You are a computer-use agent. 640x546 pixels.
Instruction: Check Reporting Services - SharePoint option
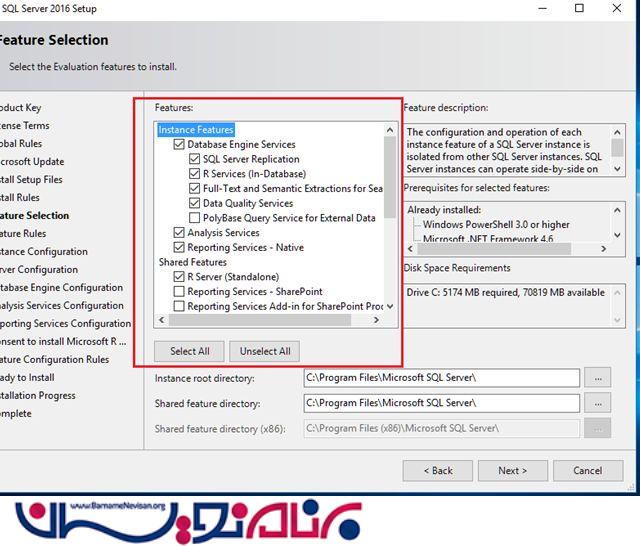click(x=180, y=292)
